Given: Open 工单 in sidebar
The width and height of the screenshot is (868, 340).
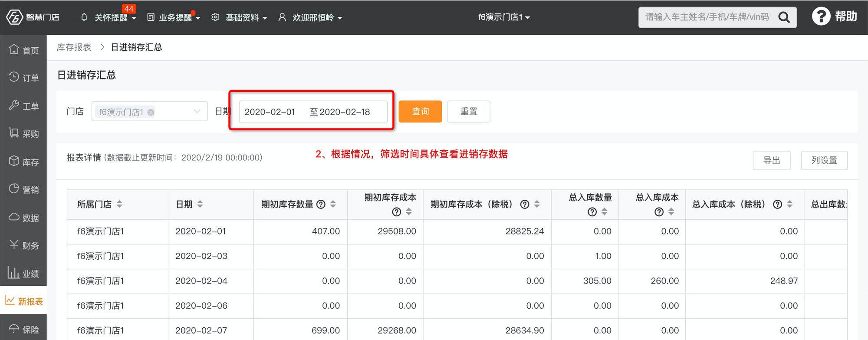Looking at the screenshot, I should tap(23, 106).
